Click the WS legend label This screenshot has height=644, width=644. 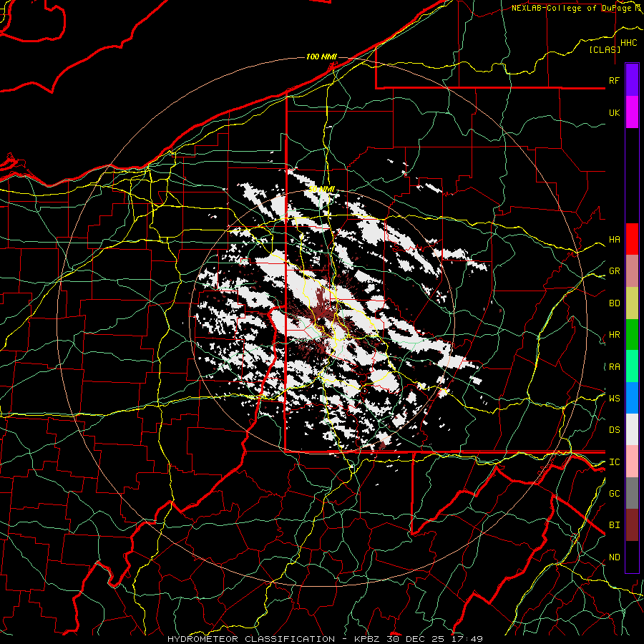tap(614, 398)
